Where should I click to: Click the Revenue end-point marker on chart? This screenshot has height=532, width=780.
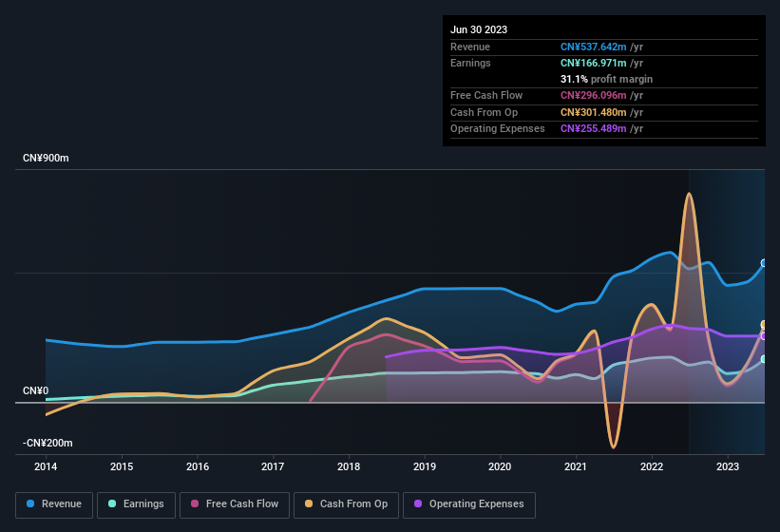764,263
